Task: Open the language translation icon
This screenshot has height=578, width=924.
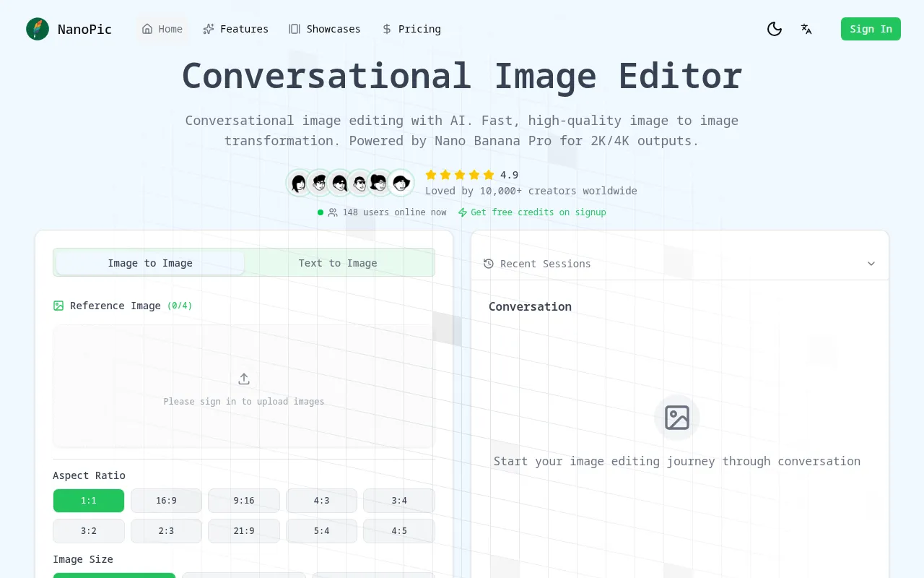Action: [x=806, y=29]
